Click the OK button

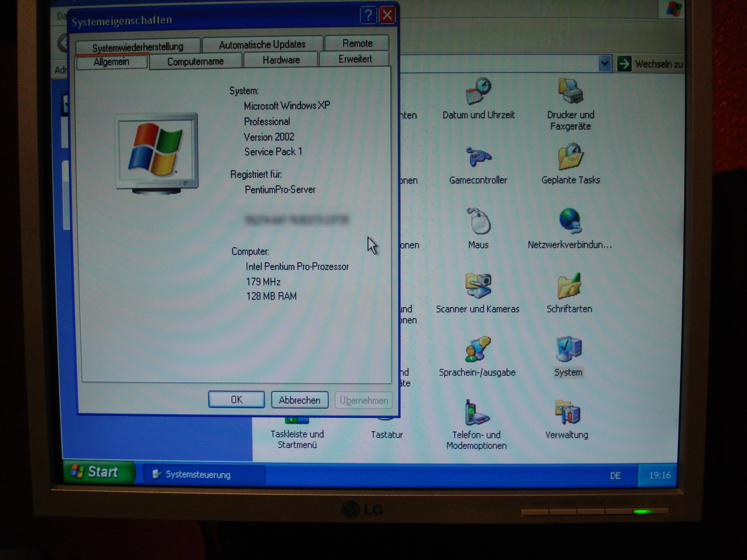coord(236,400)
